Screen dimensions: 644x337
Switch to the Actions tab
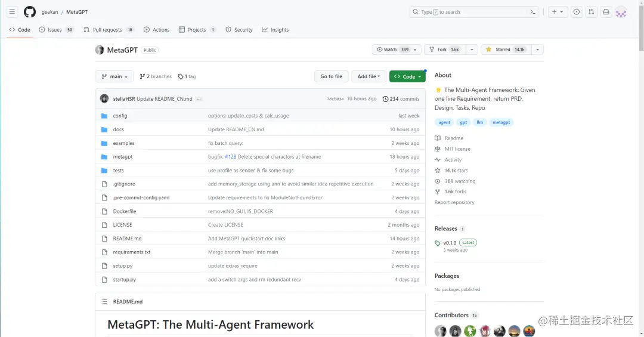pyautogui.click(x=156, y=30)
